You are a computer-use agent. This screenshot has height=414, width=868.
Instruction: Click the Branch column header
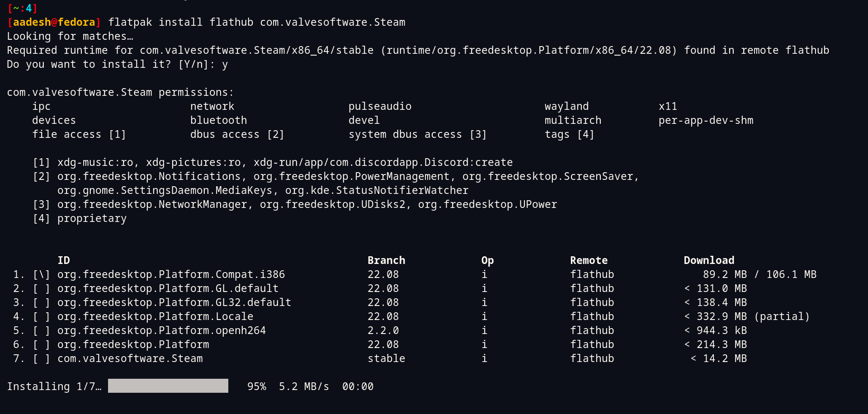[386, 260]
